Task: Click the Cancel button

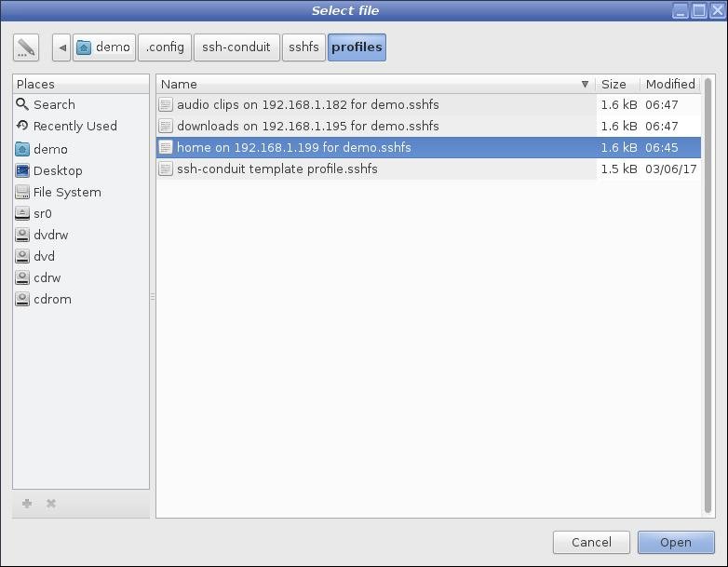Action: (591, 543)
